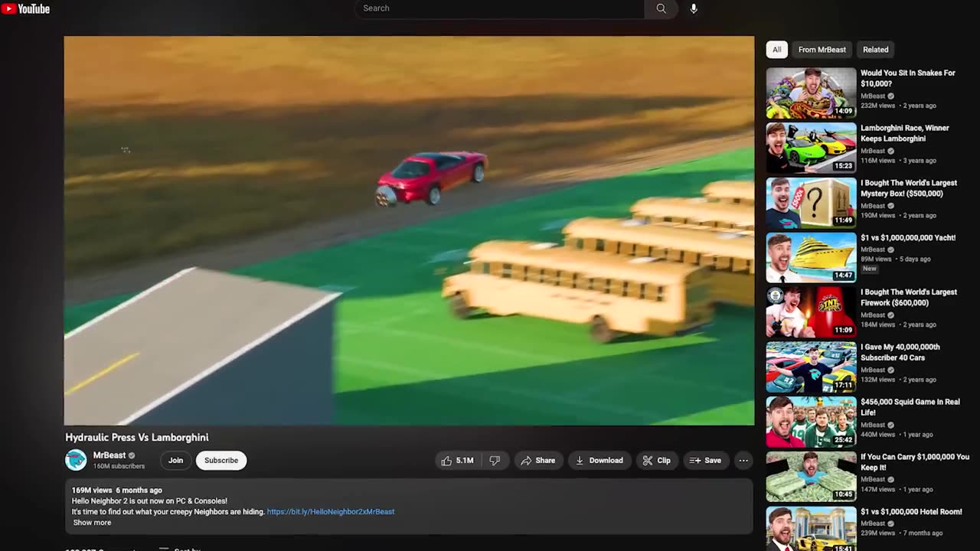Click title '$456,000 Squid Game In Real Life!'
The height and width of the screenshot is (551, 980).
910,407
